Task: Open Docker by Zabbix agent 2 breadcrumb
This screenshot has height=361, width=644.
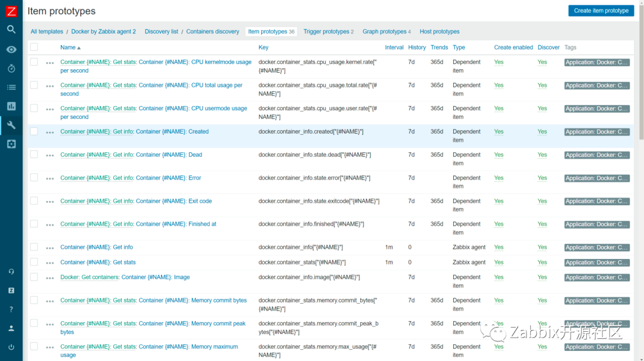Action: [x=103, y=32]
